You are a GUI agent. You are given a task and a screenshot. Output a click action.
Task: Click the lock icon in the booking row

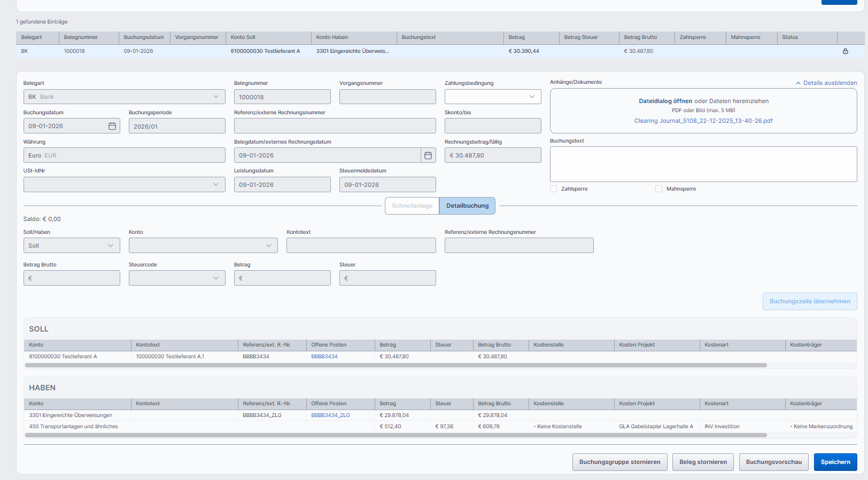[845, 51]
